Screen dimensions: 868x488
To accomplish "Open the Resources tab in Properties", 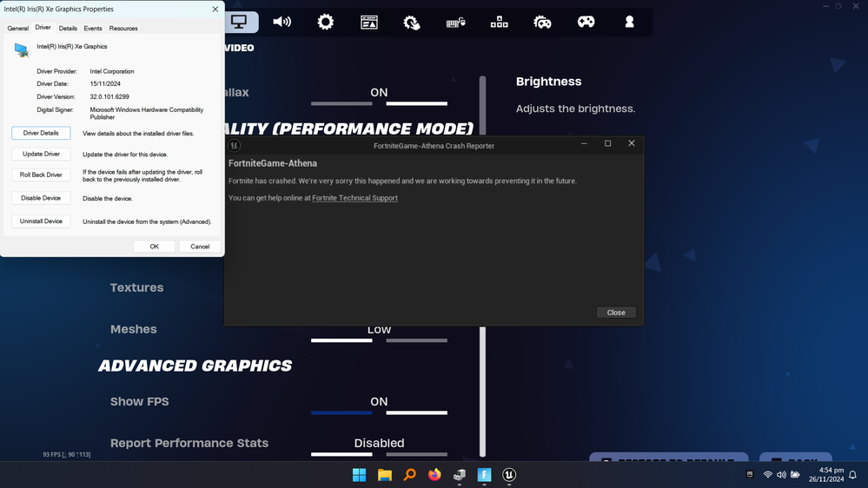I will pyautogui.click(x=123, y=28).
